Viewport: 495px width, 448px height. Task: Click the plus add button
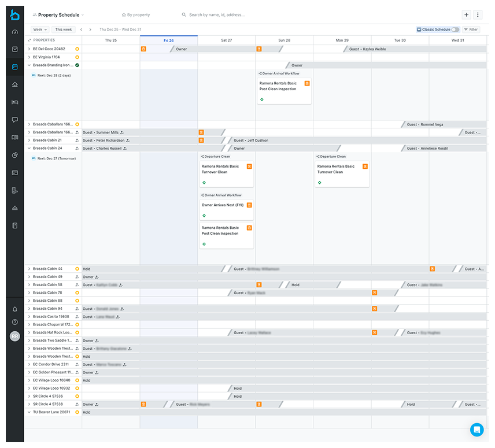pos(467,15)
